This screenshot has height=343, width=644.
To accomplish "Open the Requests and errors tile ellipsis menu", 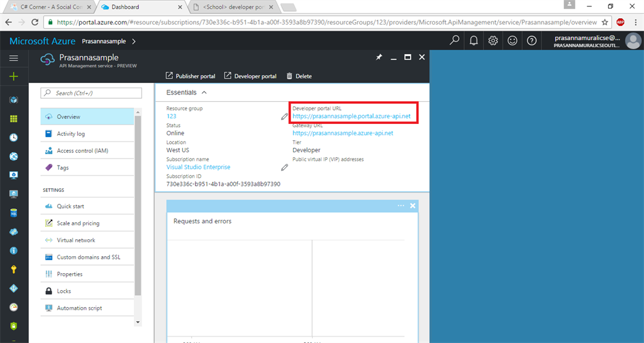I will pyautogui.click(x=401, y=205).
